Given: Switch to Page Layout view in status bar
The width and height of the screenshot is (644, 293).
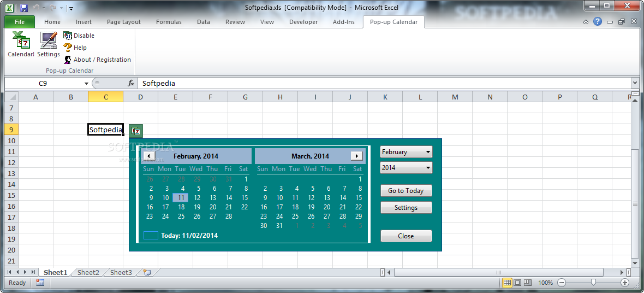Looking at the screenshot, I should pyautogui.click(x=517, y=283).
